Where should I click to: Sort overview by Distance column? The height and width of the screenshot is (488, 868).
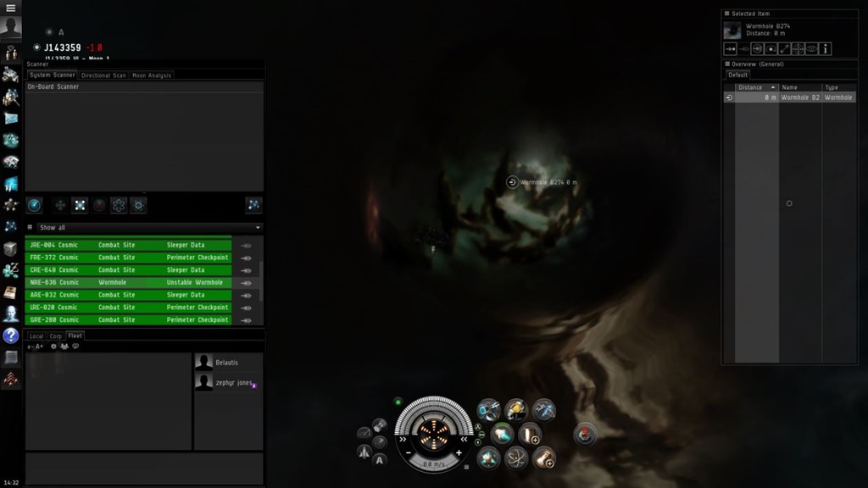[x=757, y=87]
